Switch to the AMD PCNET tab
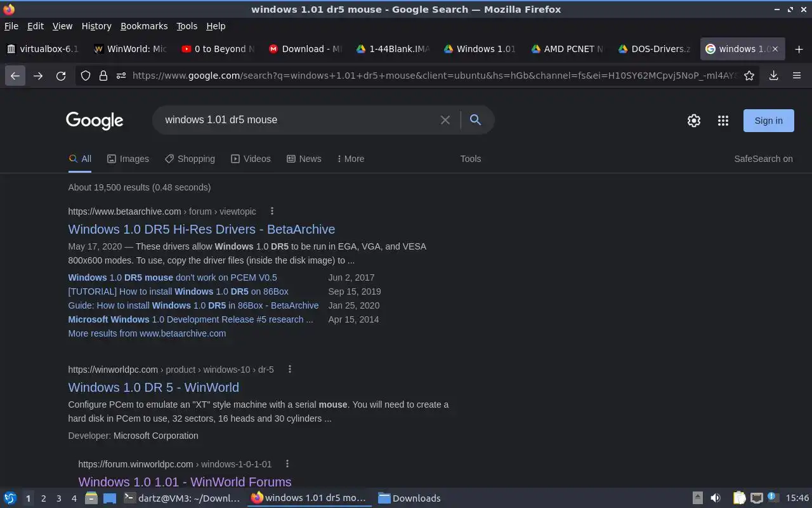Screen dimensions: 812x508 coord(568,49)
